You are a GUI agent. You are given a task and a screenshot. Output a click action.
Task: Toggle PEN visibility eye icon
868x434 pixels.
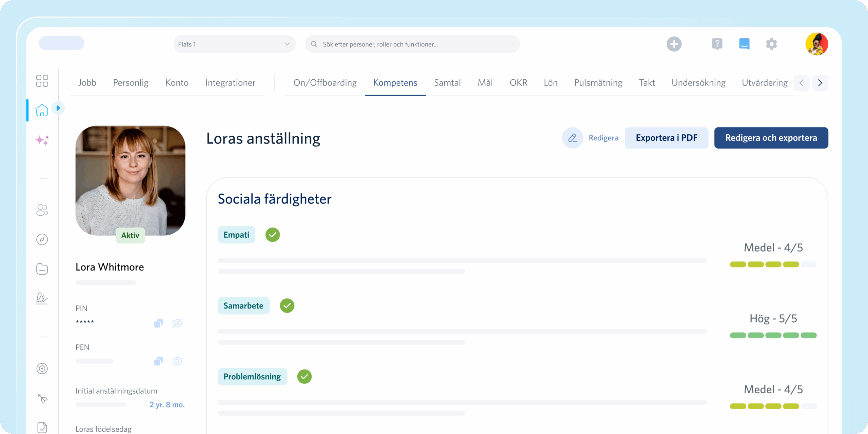click(x=177, y=361)
